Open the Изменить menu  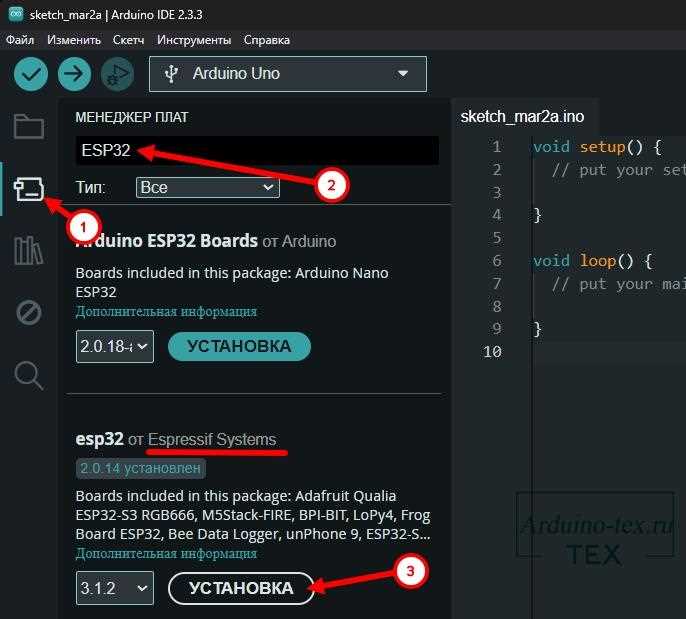(x=74, y=40)
